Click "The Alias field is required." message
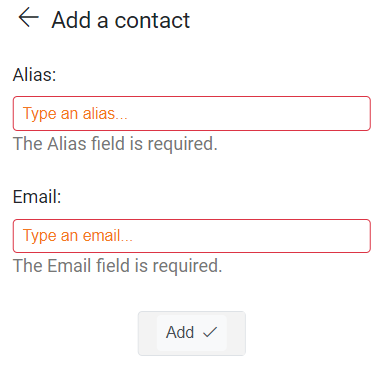Screen dimensions: 381x367 coord(115,144)
